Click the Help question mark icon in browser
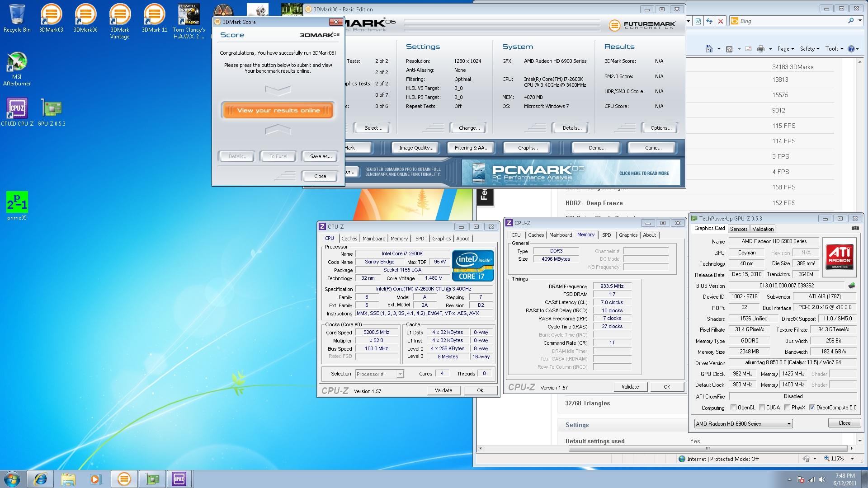868x488 pixels. point(851,49)
